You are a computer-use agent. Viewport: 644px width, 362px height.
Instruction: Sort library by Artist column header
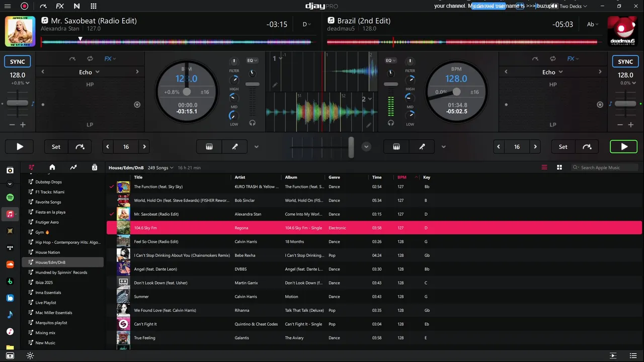click(x=240, y=177)
